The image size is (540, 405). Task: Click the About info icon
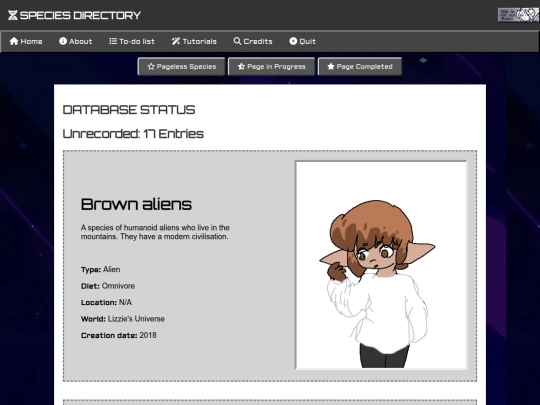coord(63,41)
